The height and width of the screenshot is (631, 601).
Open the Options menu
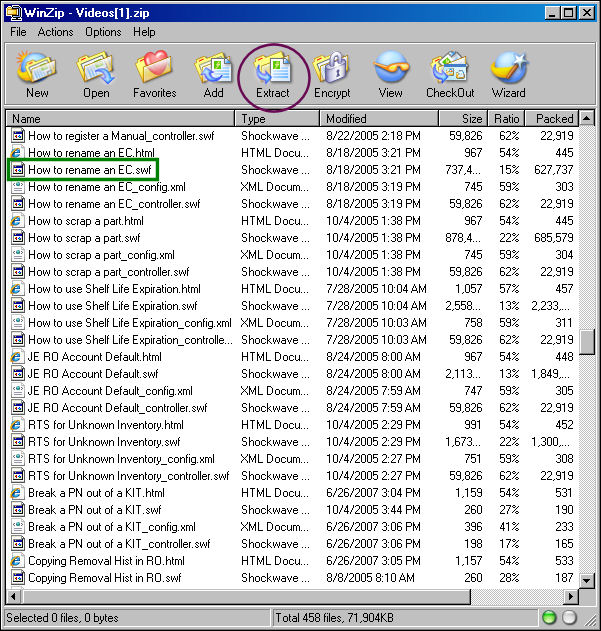(x=103, y=32)
